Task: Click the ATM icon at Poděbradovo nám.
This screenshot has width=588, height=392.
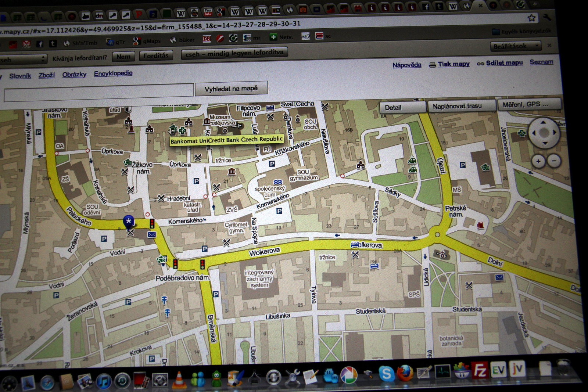Action: point(162,260)
